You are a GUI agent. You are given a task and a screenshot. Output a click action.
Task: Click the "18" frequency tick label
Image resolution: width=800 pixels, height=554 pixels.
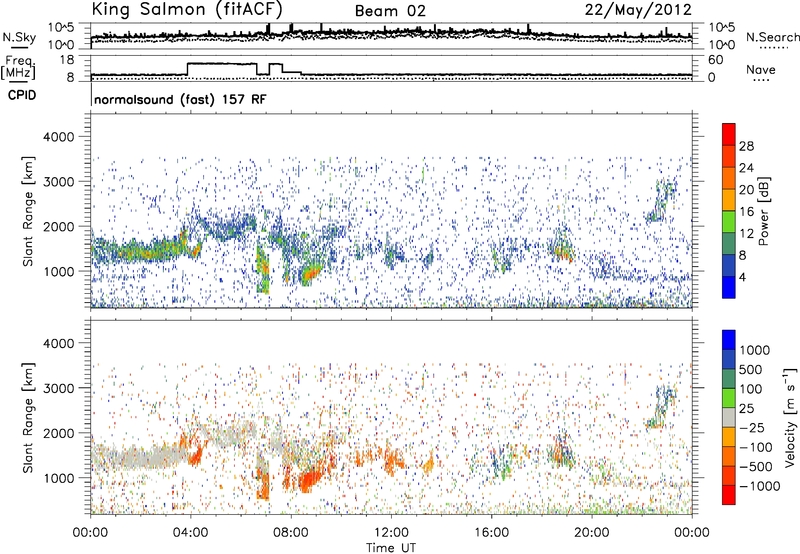66,60
